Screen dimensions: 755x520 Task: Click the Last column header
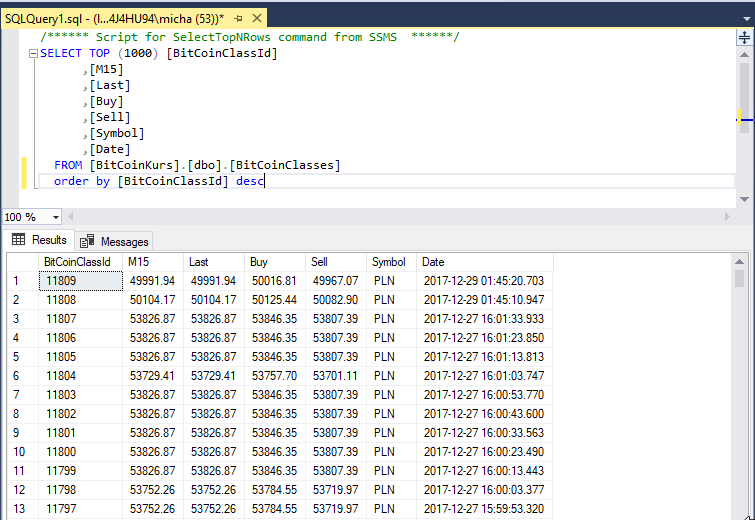click(214, 262)
